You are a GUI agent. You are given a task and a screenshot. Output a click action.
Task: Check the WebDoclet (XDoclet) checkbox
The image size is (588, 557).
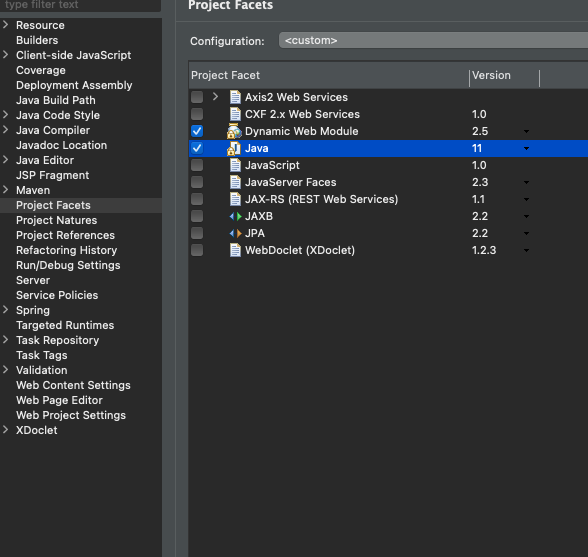tap(197, 250)
